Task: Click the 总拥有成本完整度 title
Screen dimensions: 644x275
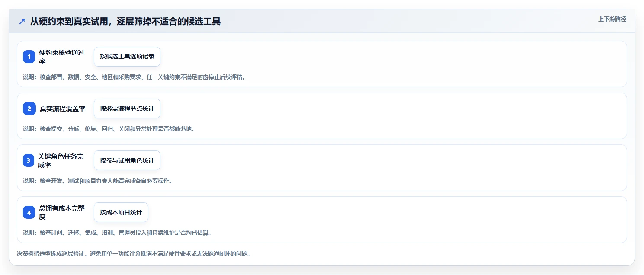Action: click(x=62, y=212)
